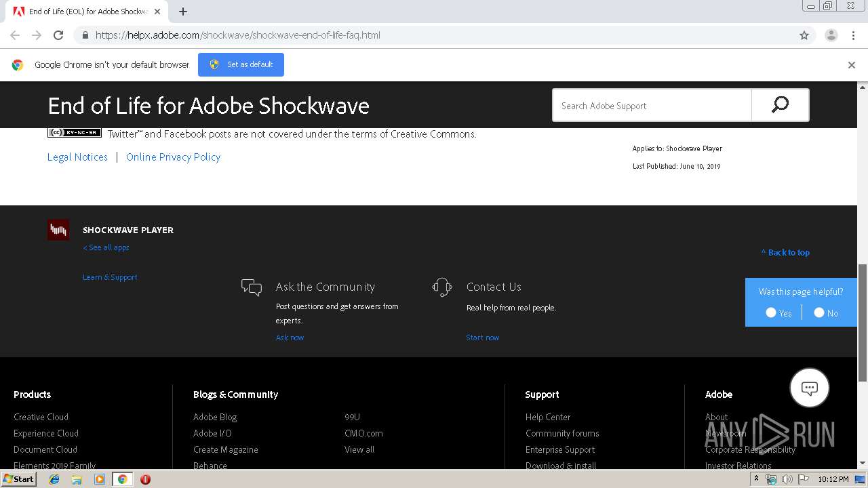Click the Creative Commons BY-NC-SA badge
The width and height of the screenshot is (868, 488).
pos(75,133)
